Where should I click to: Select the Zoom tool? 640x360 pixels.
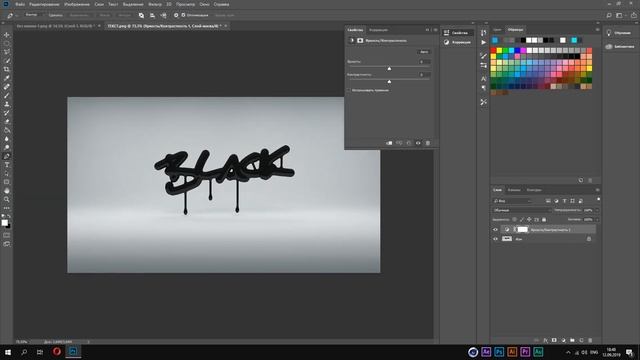point(7,199)
